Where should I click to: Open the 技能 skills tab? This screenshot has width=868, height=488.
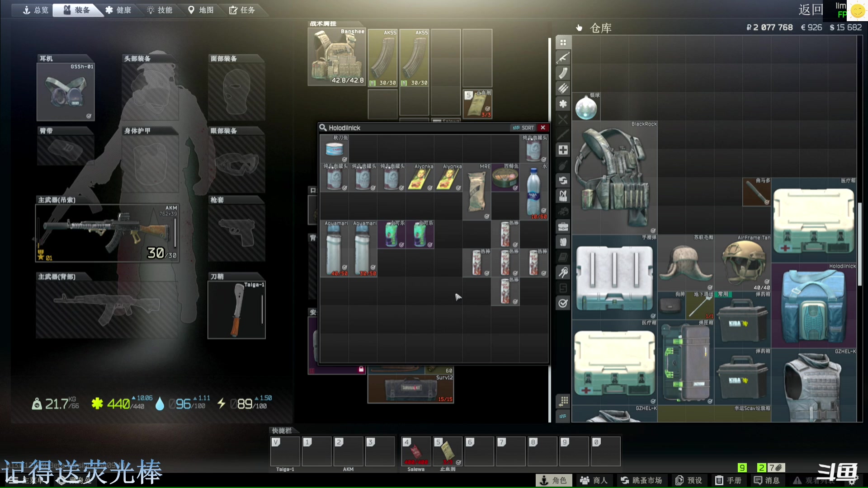160,10
